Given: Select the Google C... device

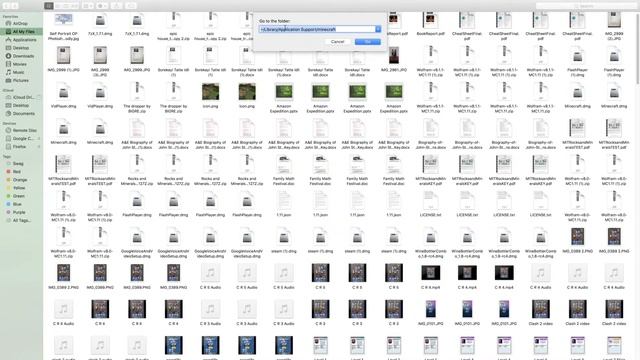Looking at the screenshot, I should point(21,139).
